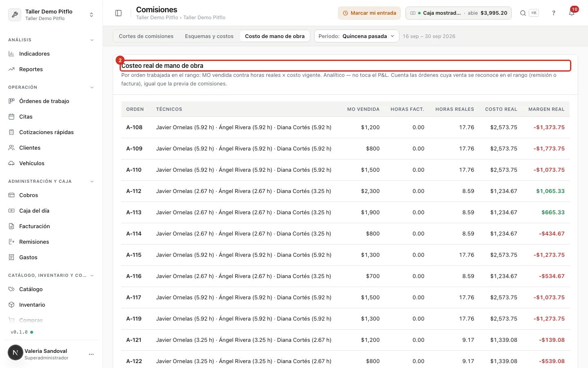Collapse the Operación sidebar group
The image size is (588, 368).
point(92,88)
